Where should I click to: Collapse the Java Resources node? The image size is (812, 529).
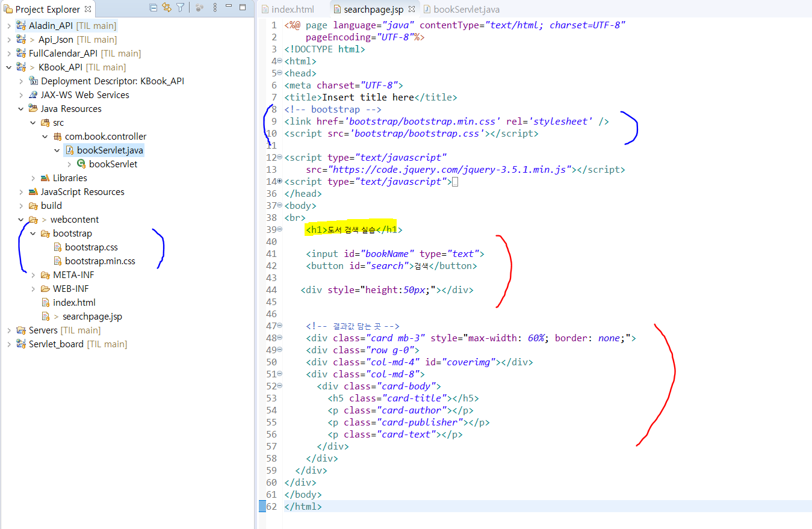(x=21, y=109)
